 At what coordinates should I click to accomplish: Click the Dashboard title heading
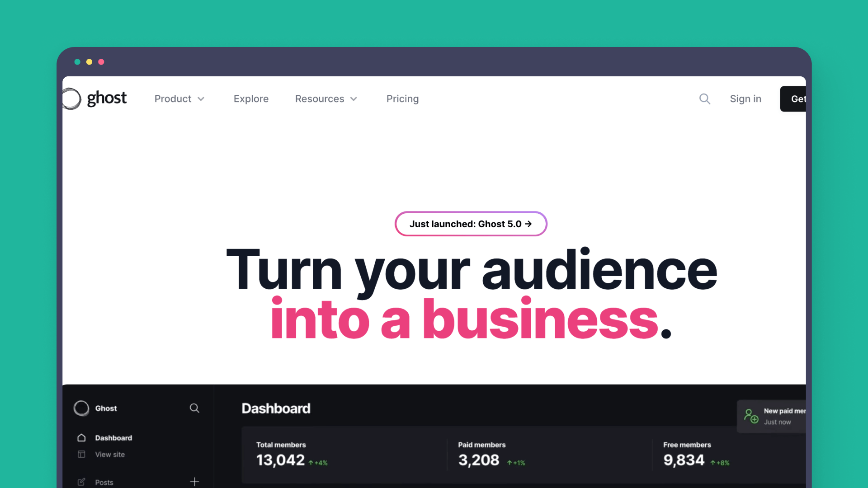(276, 408)
